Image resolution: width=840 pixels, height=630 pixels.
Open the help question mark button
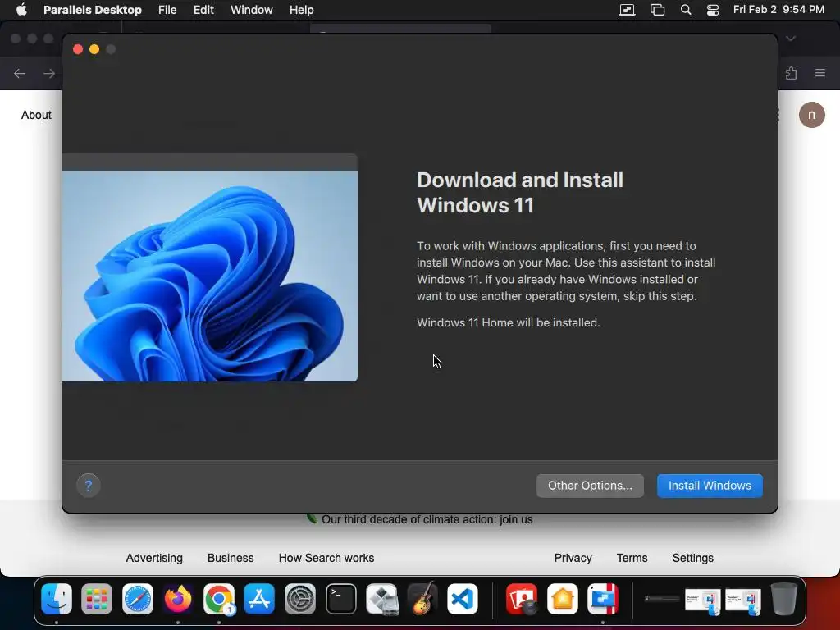point(89,486)
